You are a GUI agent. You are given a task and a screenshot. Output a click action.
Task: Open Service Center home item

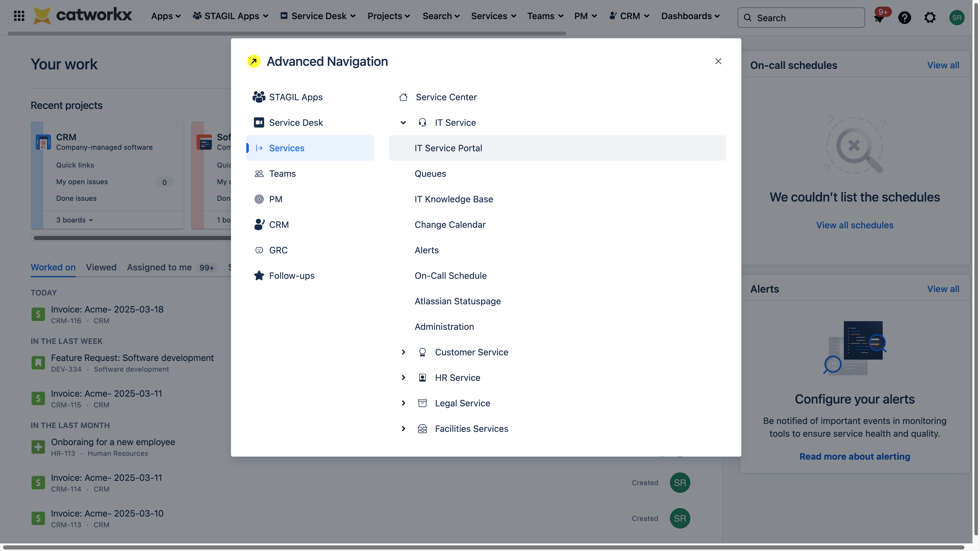[x=557, y=97]
